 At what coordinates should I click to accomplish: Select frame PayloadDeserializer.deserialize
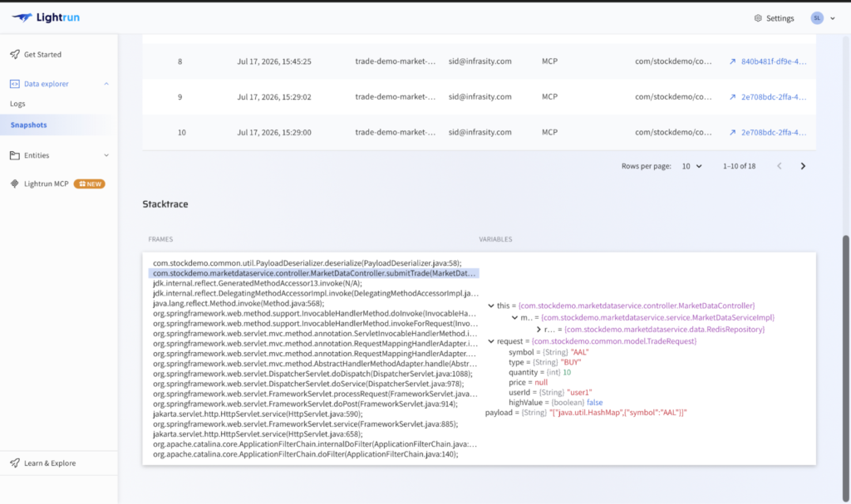307,263
